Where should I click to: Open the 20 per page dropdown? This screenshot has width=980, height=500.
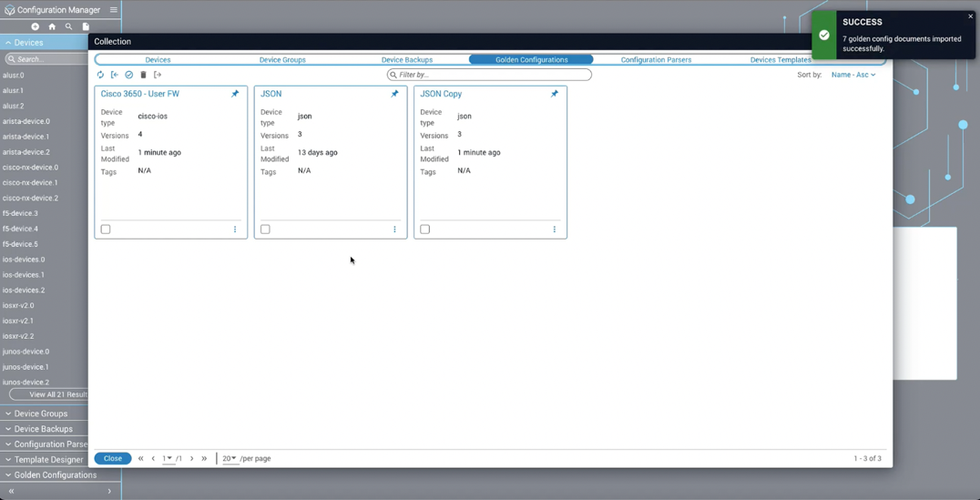pyautogui.click(x=230, y=459)
